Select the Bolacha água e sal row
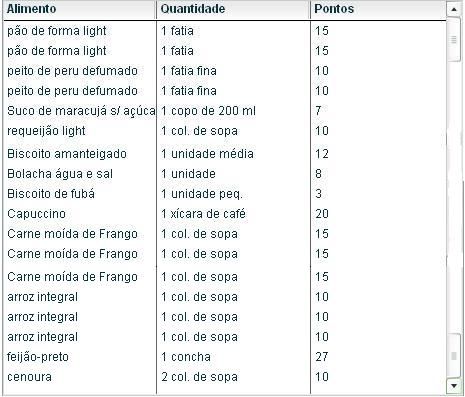This screenshot has width=465, height=397. [224, 174]
